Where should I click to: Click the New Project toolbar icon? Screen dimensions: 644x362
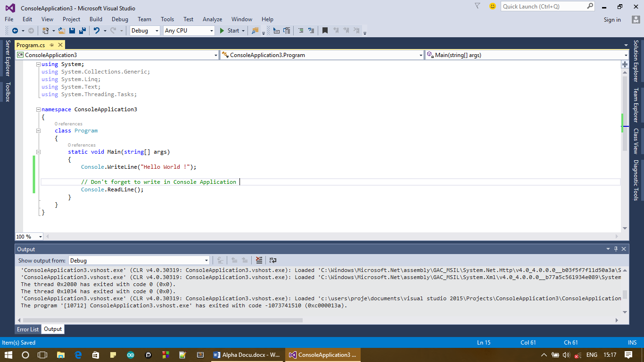45,30
